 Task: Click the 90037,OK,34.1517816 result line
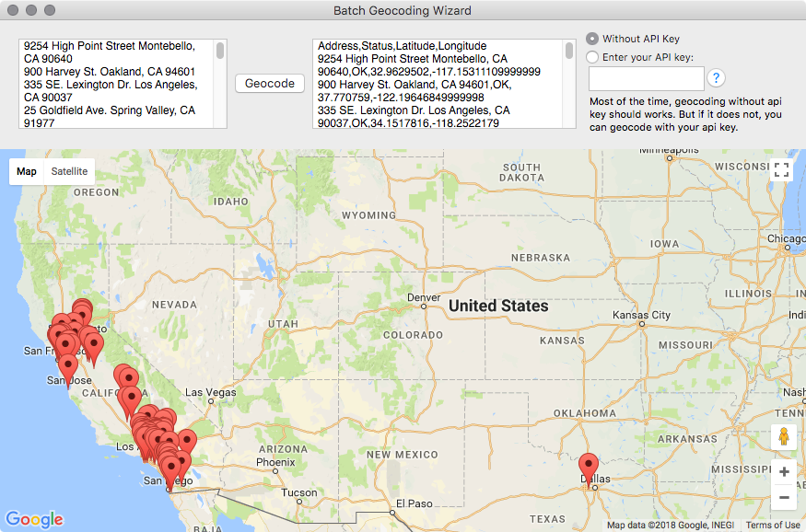[x=408, y=122]
